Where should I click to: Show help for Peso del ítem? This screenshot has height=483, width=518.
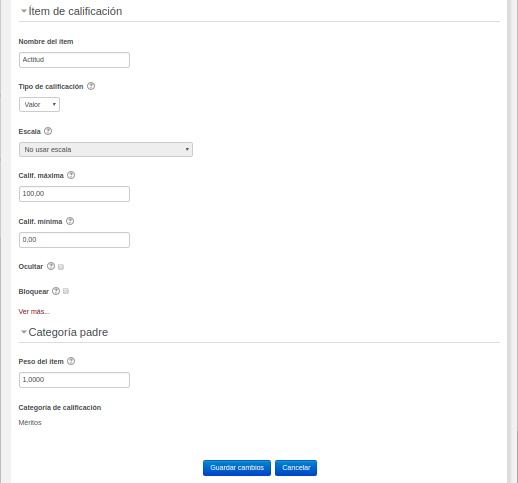[71, 361]
